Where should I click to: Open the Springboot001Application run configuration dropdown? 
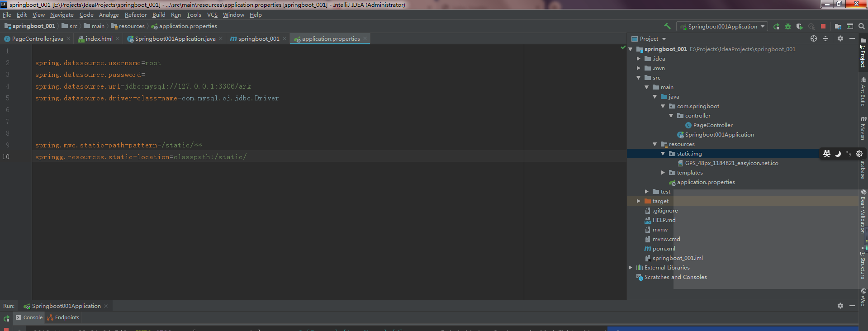(722, 26)
